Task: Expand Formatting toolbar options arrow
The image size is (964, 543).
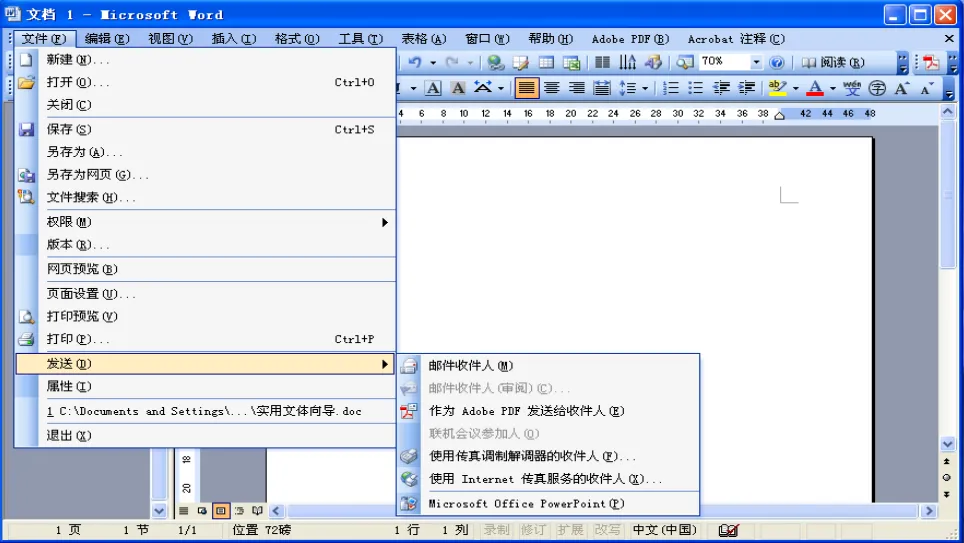Action: click(949, 89)
